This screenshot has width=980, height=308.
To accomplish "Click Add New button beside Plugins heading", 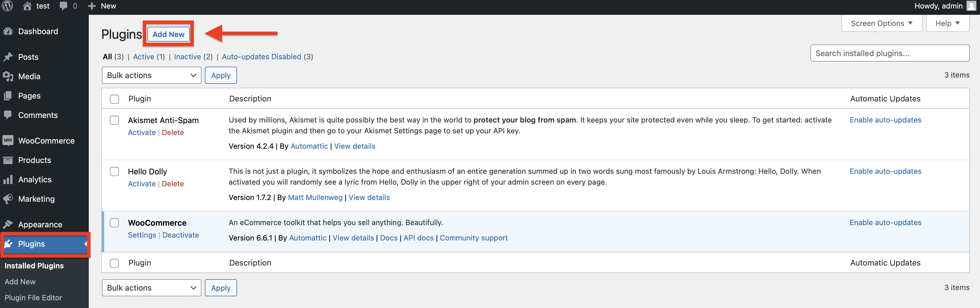I will pos(168,34).
